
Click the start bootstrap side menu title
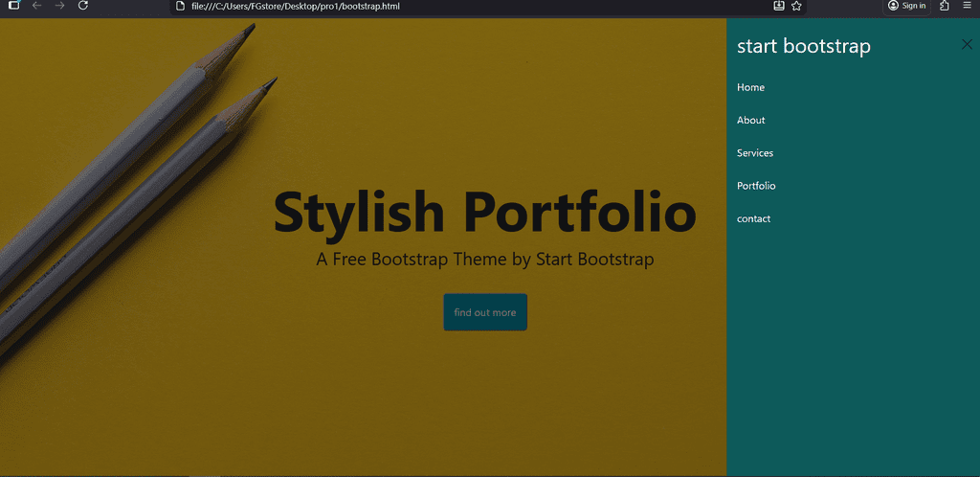pyautogui.click(x=804, y=46)
